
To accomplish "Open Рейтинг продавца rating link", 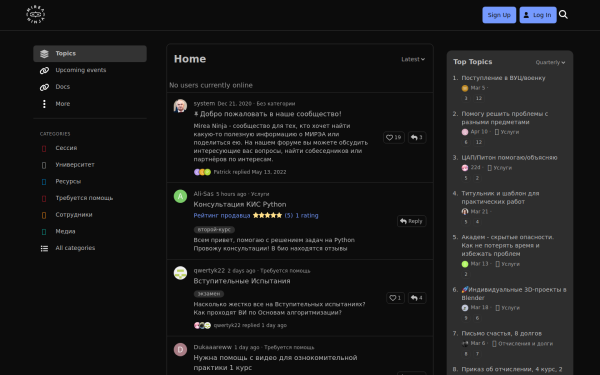I will tap(256, 215).
